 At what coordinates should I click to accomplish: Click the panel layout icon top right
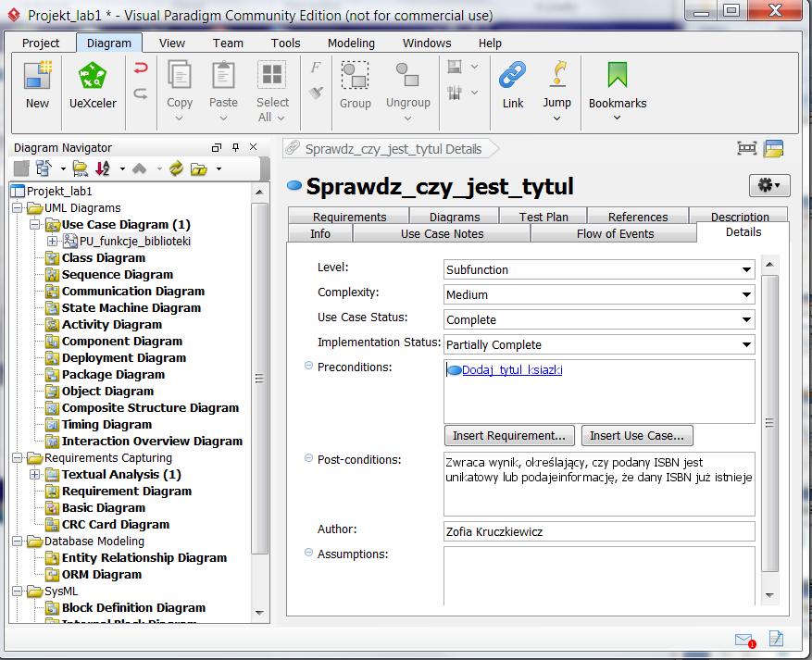(774, 148)
